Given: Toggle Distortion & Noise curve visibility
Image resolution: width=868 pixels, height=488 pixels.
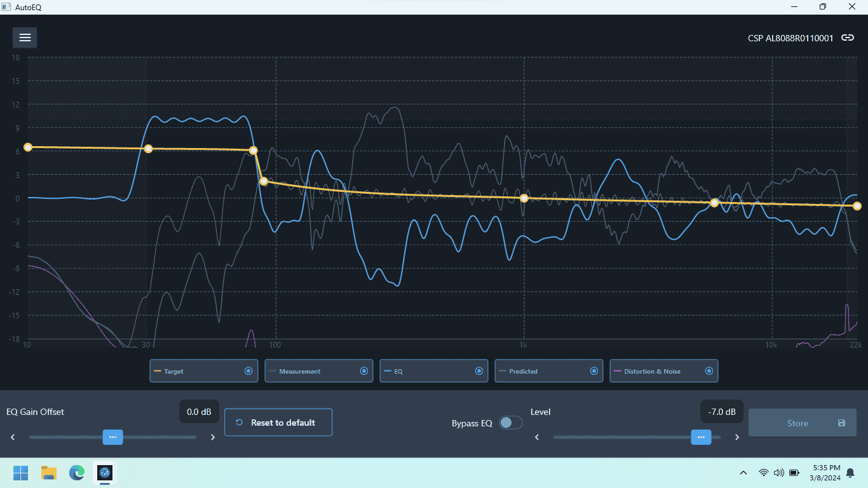Looking at the screenshot, I should point(664,371).
